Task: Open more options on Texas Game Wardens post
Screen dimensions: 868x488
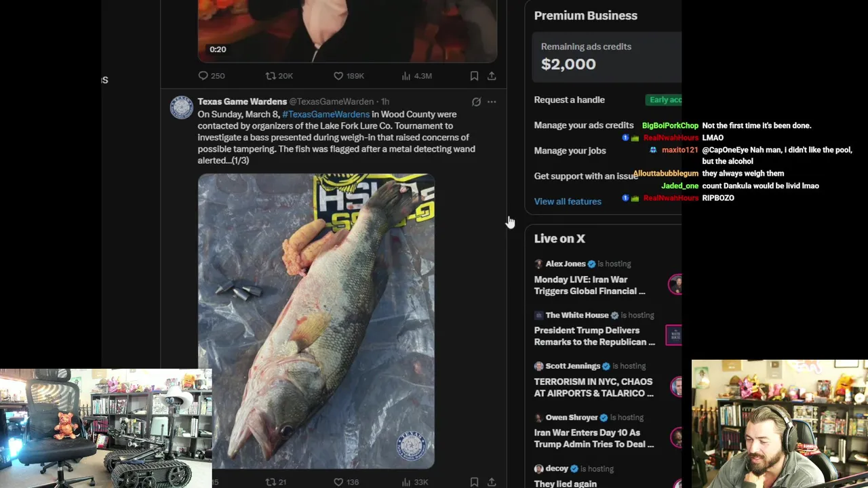Action: point(492,102)
